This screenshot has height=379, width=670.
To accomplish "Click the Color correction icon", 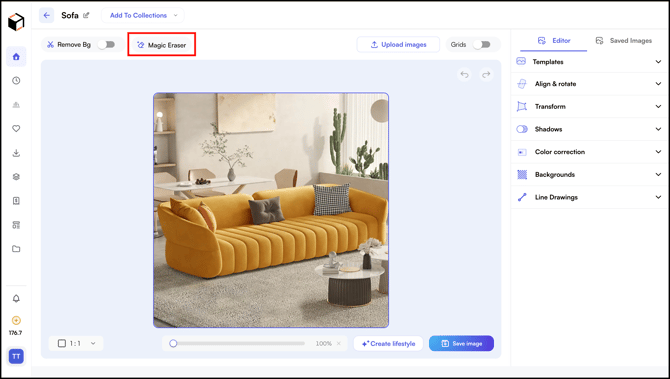I will [522, 152].
